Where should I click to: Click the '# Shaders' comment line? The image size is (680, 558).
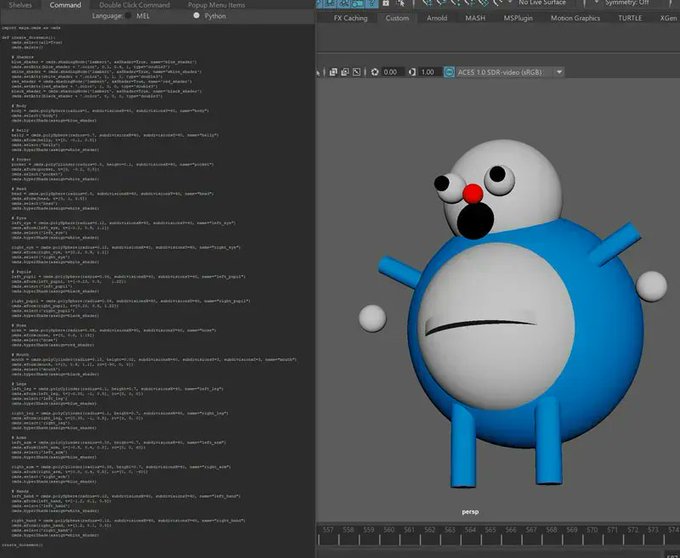pyautogui.click(x=23, y=57)
